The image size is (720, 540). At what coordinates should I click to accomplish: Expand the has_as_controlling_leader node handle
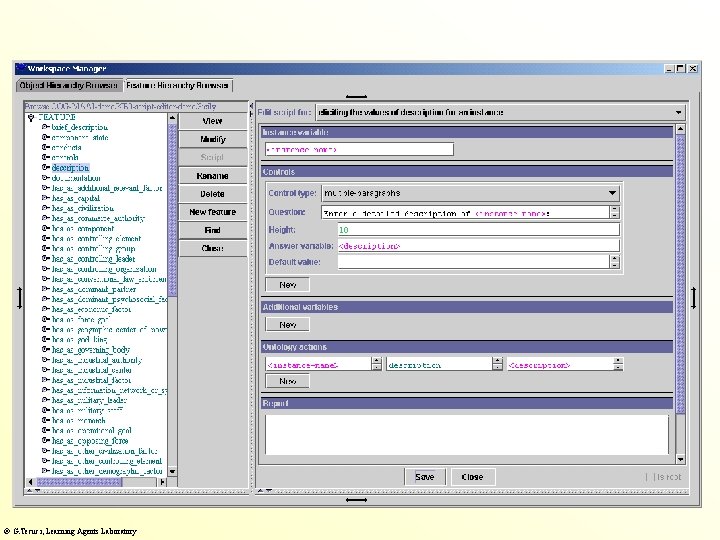coord(45,259)
